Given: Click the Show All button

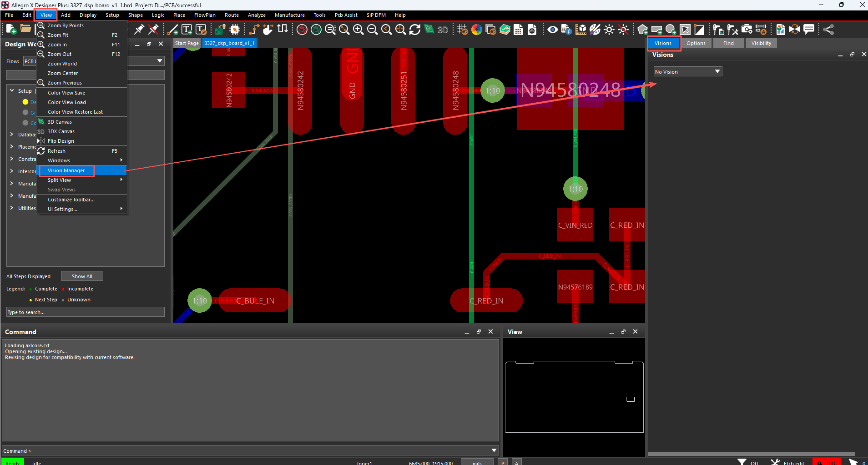Looking at the screenshot, I should (x=82, y=276).
